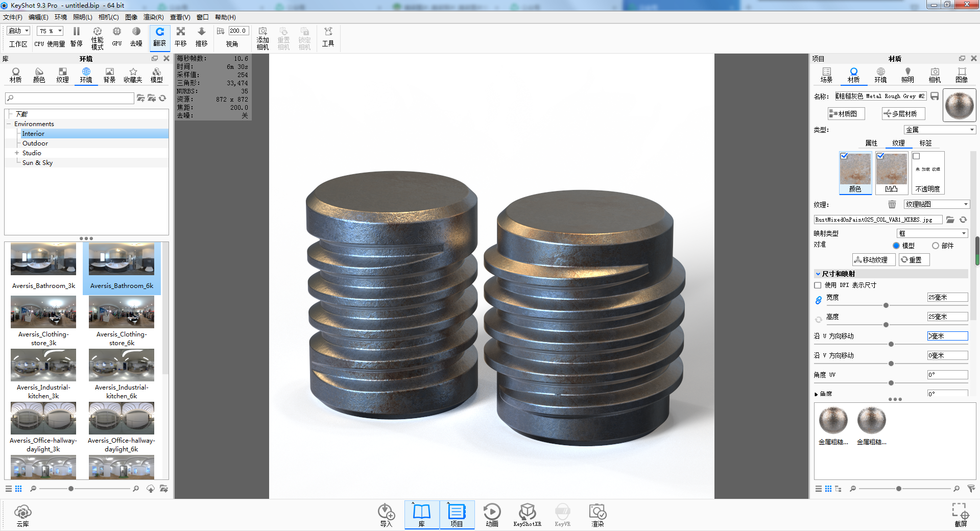
Task: Open the render (渲染) dialog
Action: 597,515
